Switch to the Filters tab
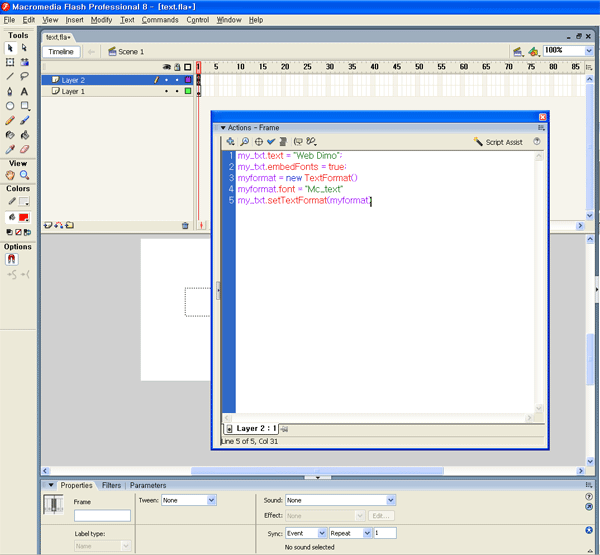This screenshot has width=600, height=555. [111, 485]
